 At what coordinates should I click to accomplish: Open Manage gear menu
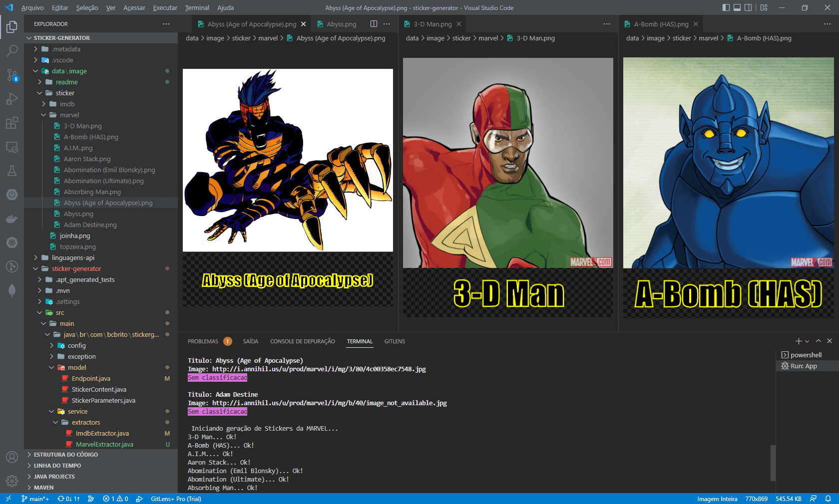tap(12, 481)
